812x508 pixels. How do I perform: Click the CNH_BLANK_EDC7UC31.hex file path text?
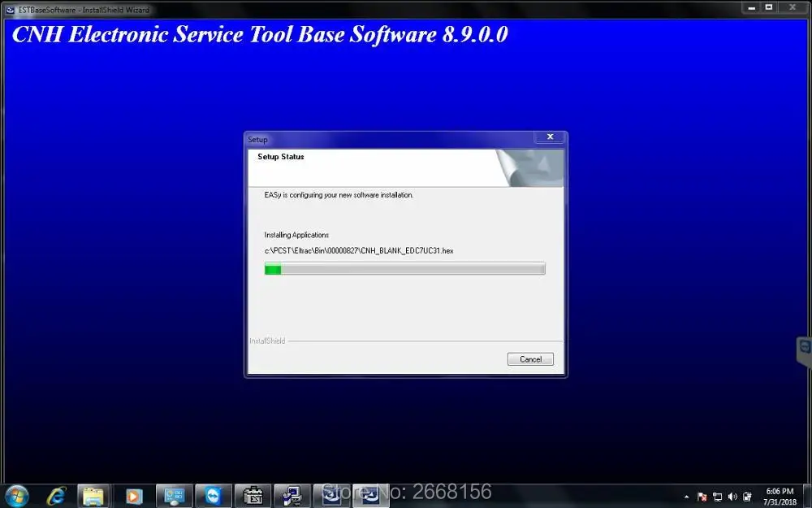point(359,251)
